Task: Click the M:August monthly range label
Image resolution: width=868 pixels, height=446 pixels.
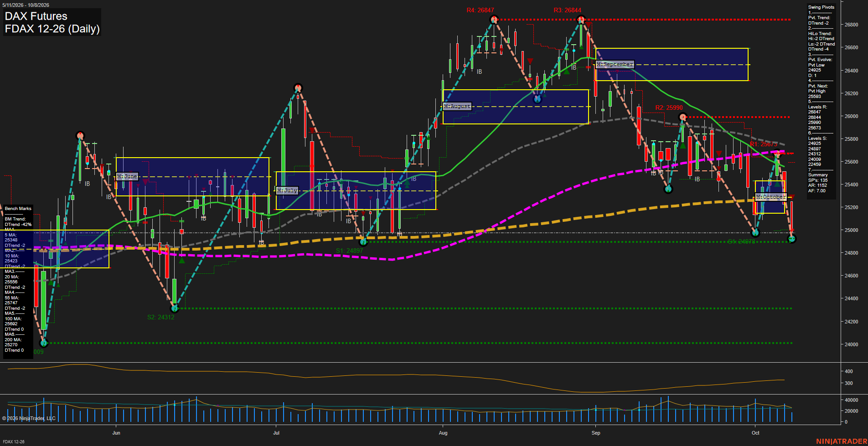Action: coord(457,106)
